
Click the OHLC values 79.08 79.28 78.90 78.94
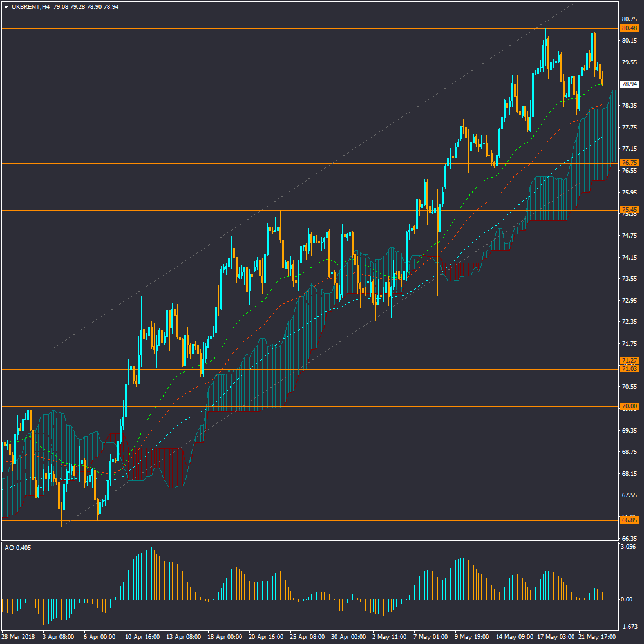coord(86,6)
